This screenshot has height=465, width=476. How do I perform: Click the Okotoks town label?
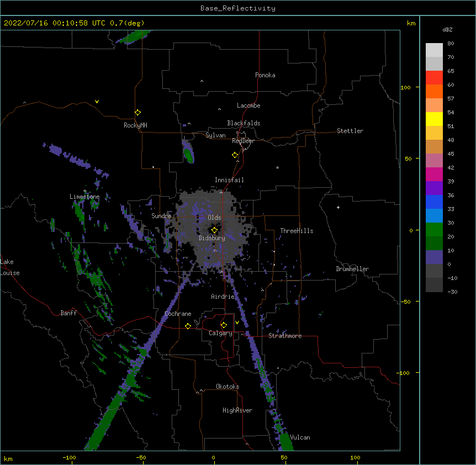click(x=228, y=387)
